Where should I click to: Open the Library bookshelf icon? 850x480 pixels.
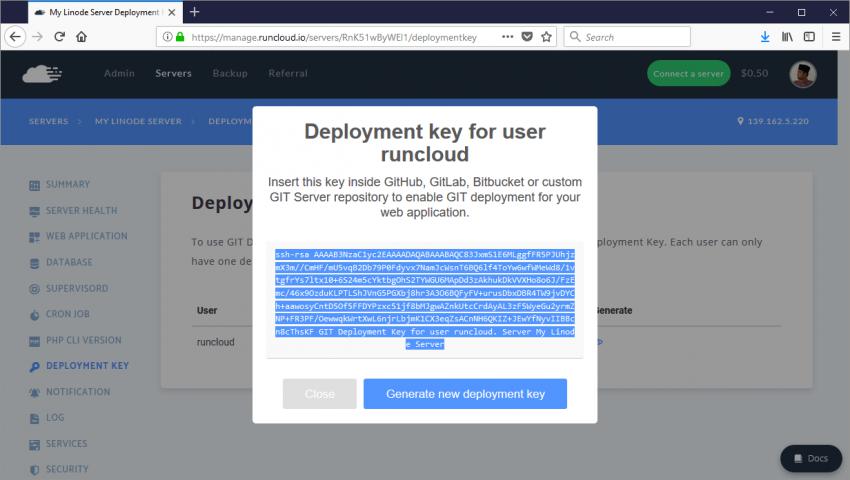click(787, 37)
